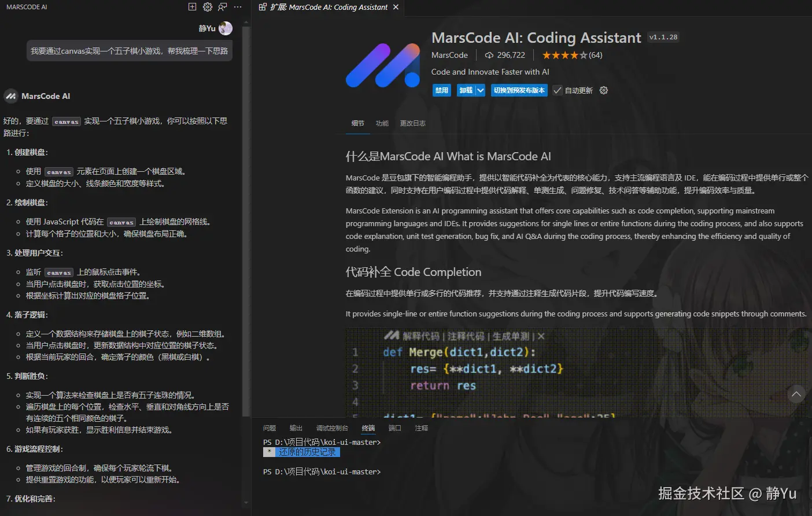Open the 注释 panel tab
The height and width of the screenshot is (516, 812).
pos(422,428)
